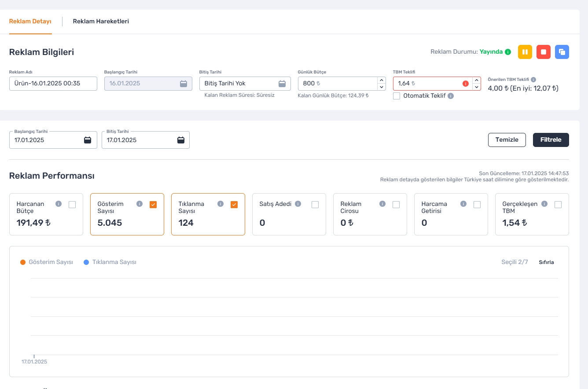Pause the ad with yellow pause button
Viewport: 588px width, 389px height.
(525, 52)
